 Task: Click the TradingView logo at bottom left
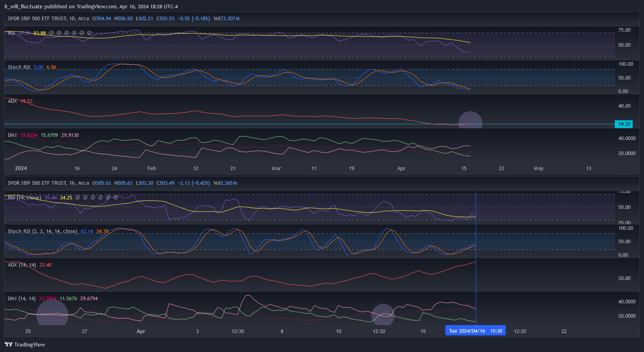pos(25,344)
